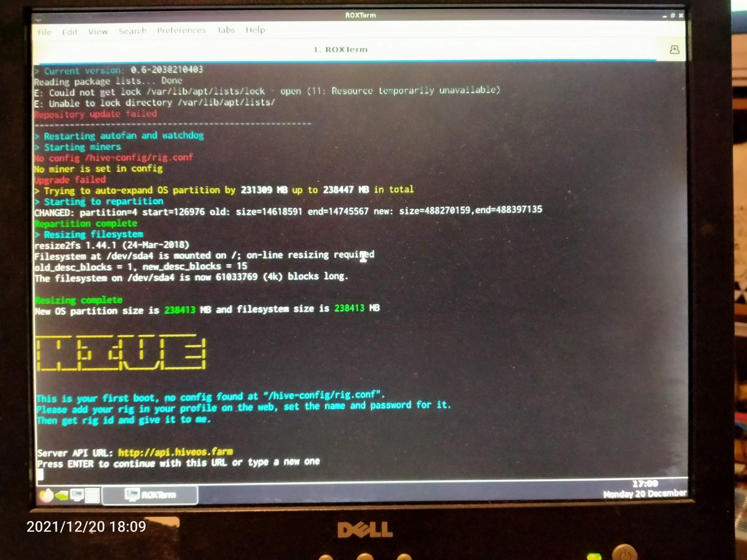Click 'Reading package lists... Done' line
This screenshot has height=560, width=747.
pos(108,81)
